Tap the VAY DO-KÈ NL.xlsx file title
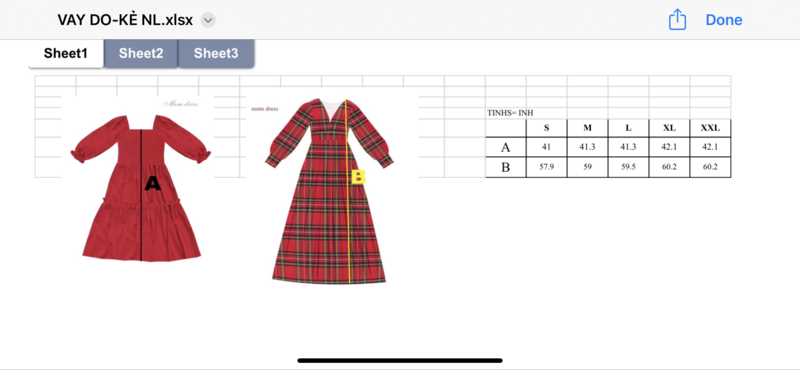 [x=125, y=20]
